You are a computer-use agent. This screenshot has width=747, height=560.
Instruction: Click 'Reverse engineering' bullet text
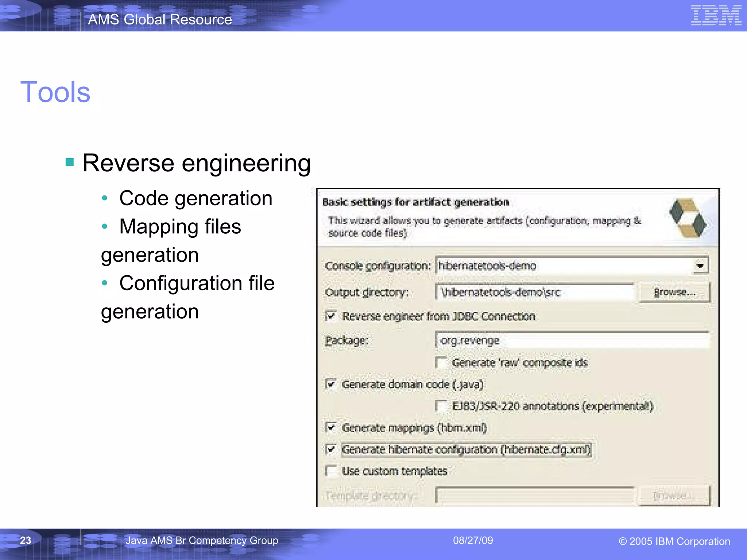tap(197, 163)
